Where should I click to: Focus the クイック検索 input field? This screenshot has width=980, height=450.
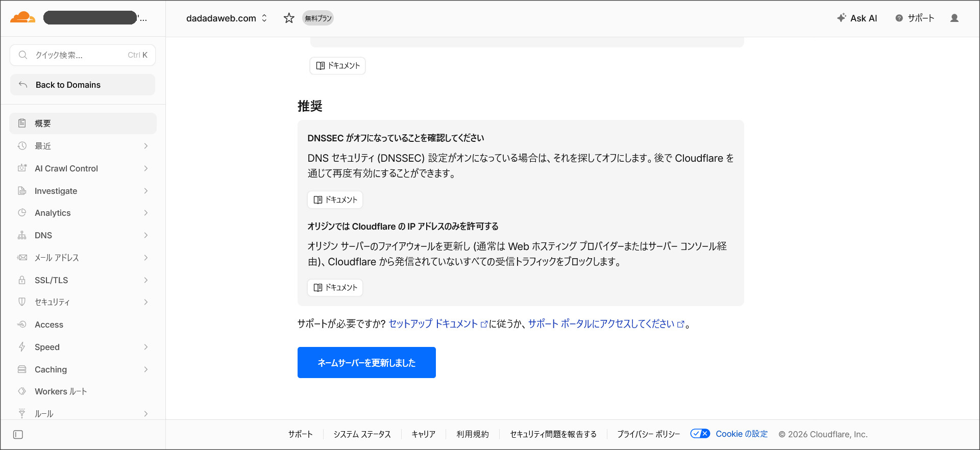(83, 55)
